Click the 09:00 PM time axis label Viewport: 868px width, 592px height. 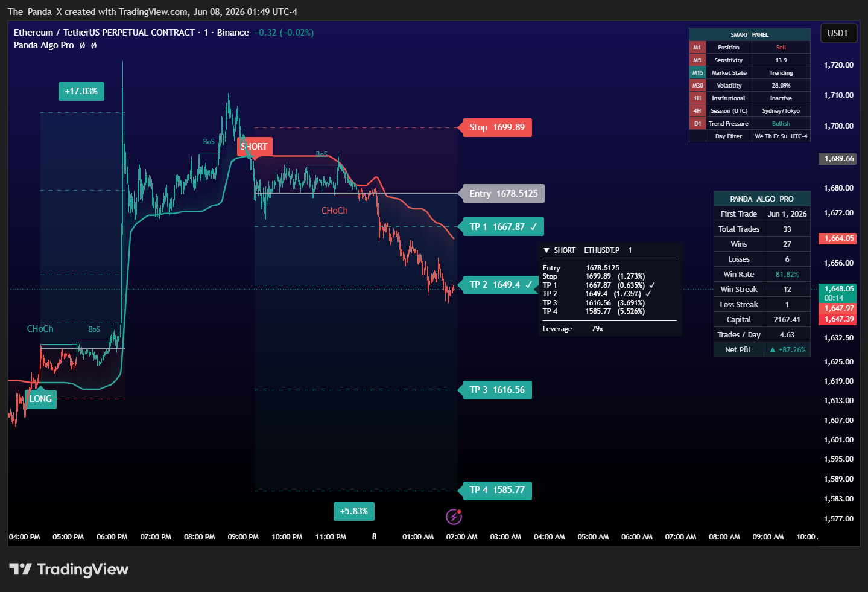243,537
